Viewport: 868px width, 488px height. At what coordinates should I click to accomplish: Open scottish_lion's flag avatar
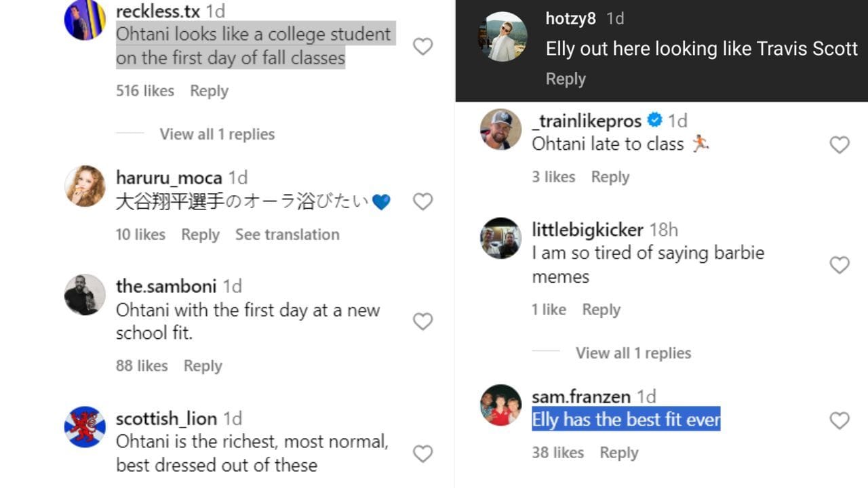point(85,427)
